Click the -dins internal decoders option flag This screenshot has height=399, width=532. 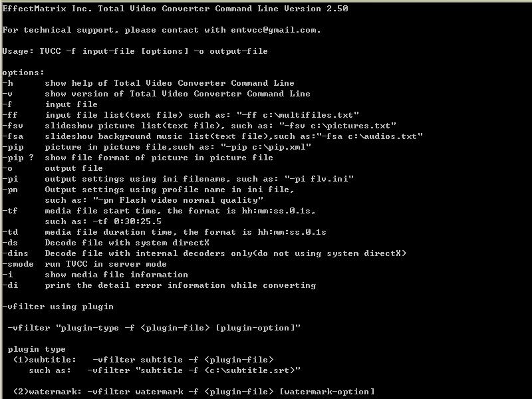pyautogui.click(x=16, y=253)
